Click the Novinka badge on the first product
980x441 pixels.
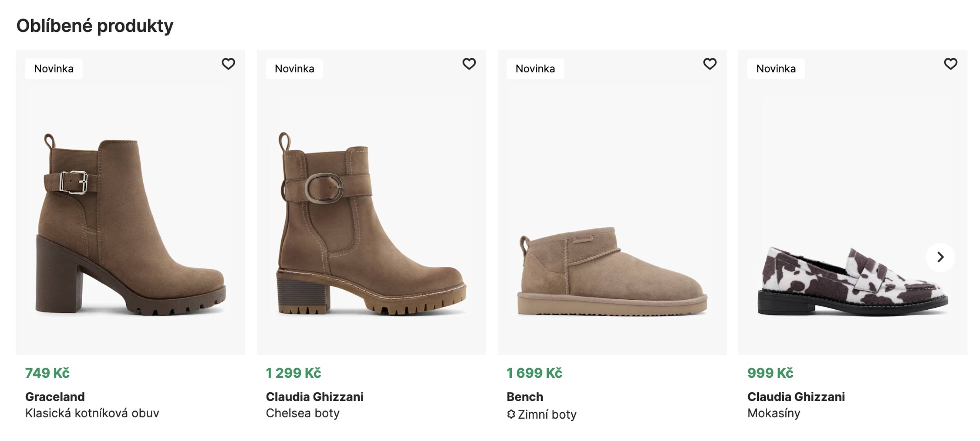click(x=54, y=68)
